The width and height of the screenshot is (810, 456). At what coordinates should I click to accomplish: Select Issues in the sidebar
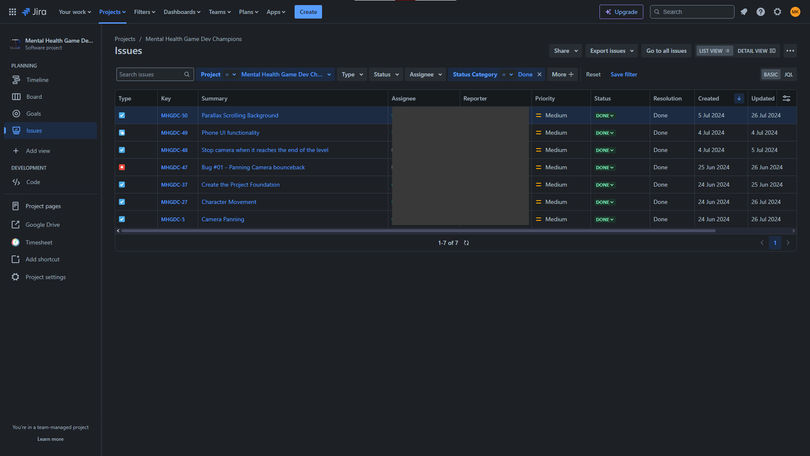click(x=51, y=131)
